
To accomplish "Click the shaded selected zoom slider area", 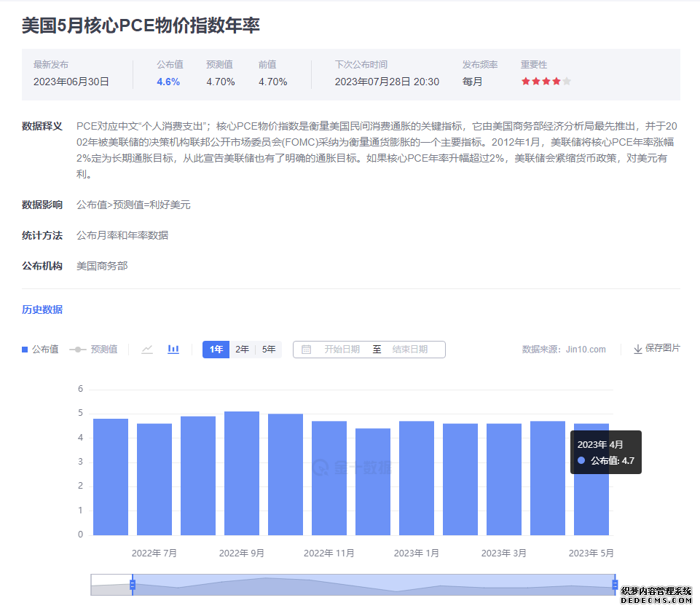I will pos(374,585).
